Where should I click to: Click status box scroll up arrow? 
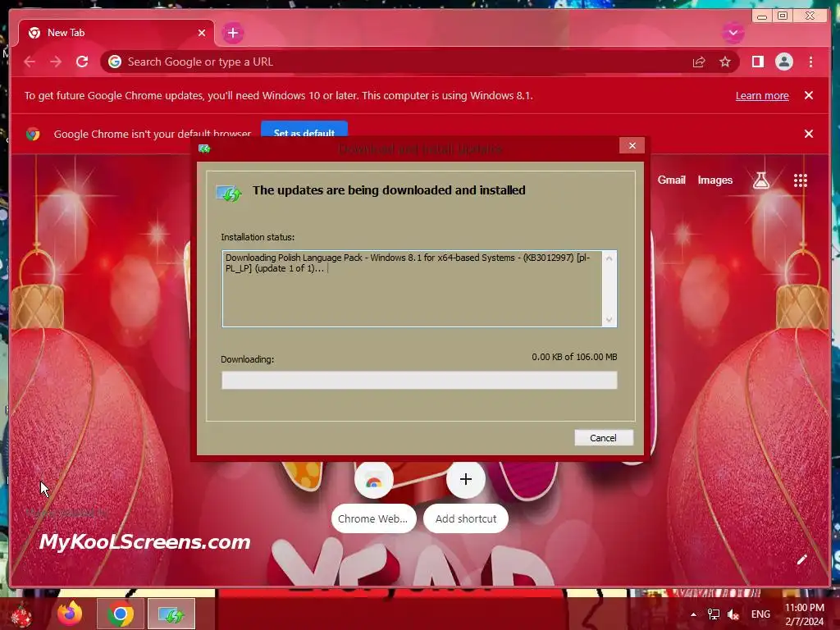609,258
